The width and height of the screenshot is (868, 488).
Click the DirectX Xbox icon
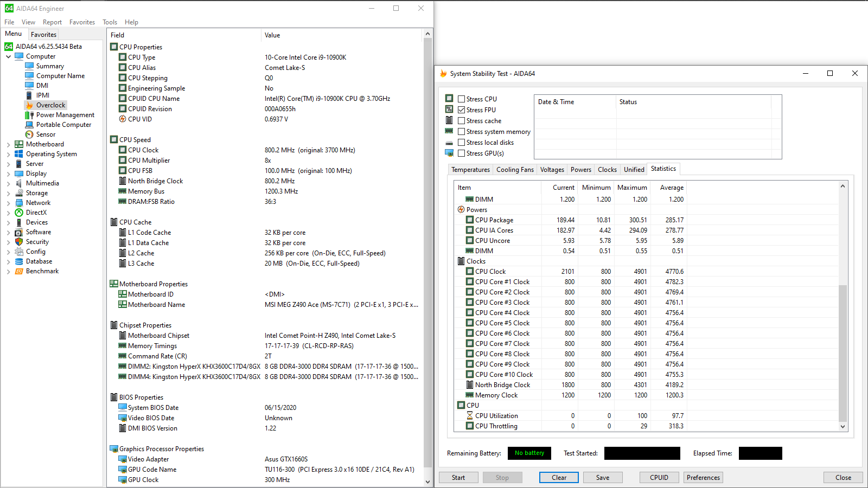[19, 213]
